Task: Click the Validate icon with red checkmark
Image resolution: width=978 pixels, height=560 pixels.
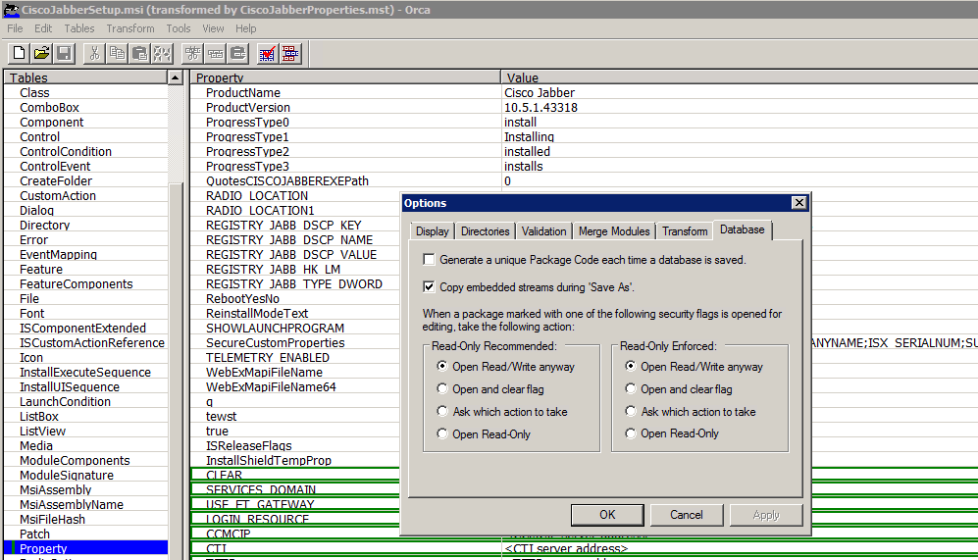Action: tap(268, 53)
